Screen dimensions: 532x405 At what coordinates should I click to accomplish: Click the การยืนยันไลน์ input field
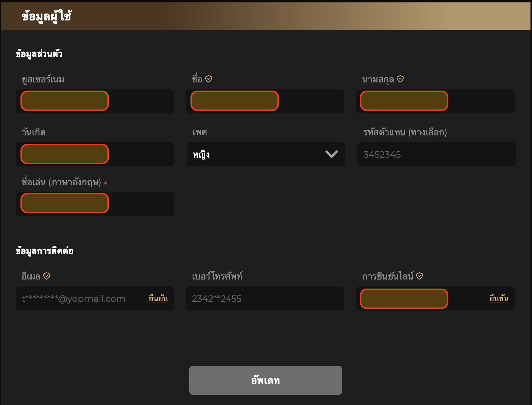(421, 298)
